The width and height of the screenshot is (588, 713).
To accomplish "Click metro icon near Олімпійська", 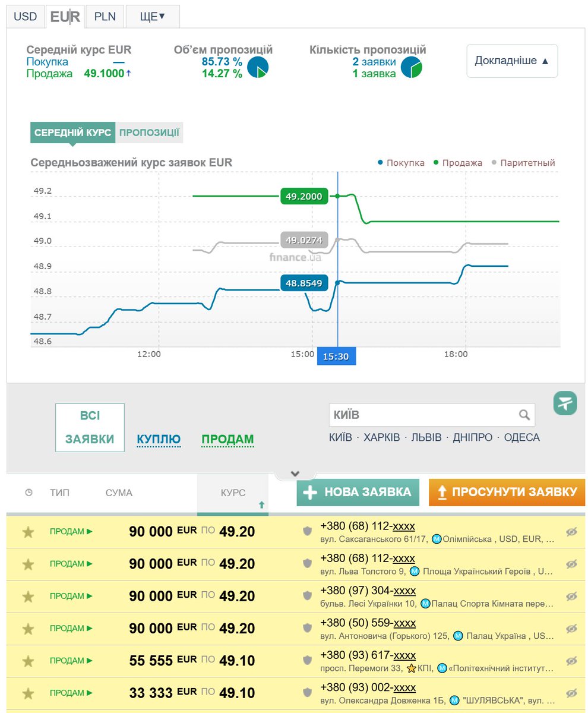I will pos(437,540).
